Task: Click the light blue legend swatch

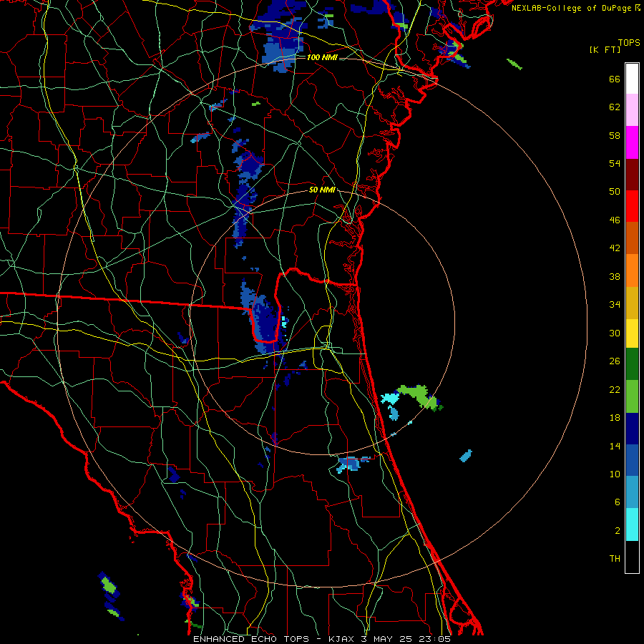Action: point(632,492)
